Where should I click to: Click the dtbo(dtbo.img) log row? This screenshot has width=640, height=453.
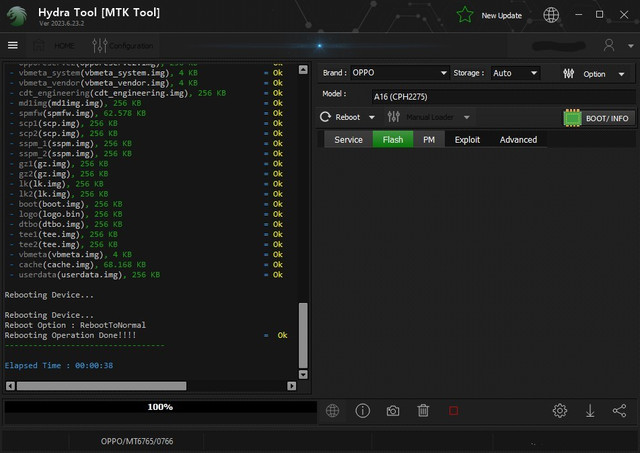pos(146,224)
